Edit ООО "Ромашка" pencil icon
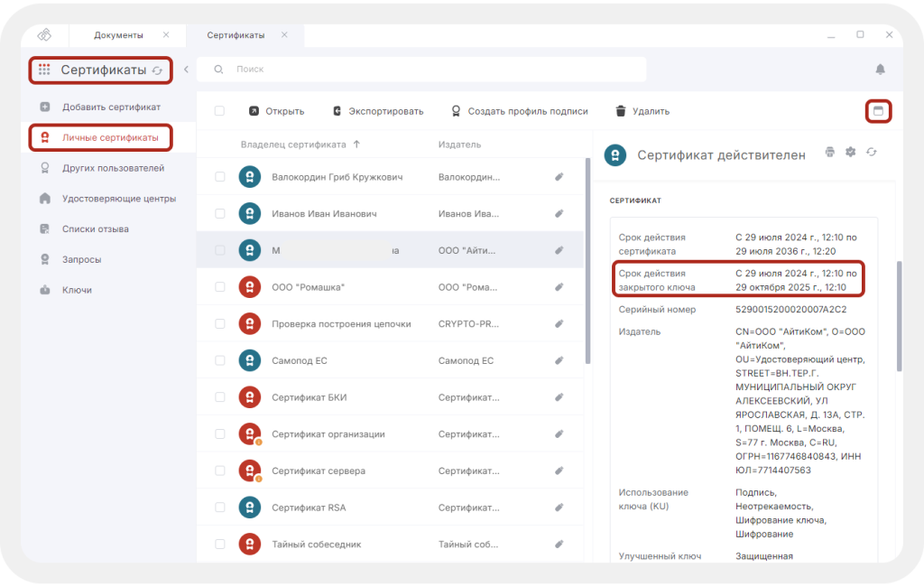The height and width of the screenshot is (587, 924). (559, 287)
